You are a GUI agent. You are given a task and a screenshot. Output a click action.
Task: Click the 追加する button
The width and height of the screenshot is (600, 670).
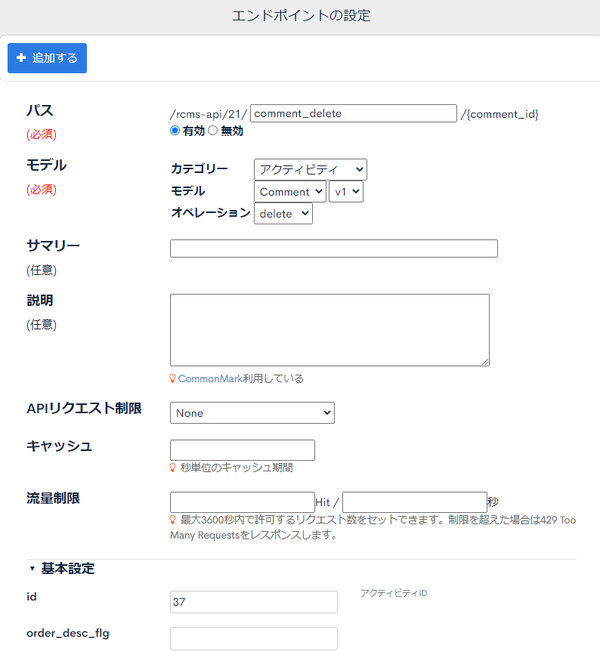(47, 58)
